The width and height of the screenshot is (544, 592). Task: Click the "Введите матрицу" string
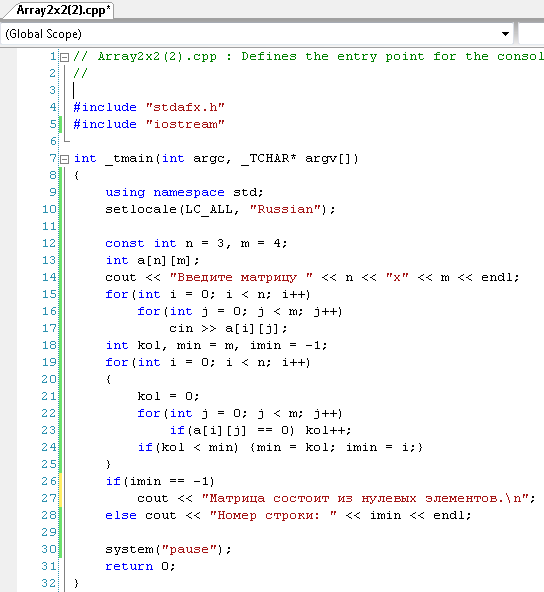(241, 278)
